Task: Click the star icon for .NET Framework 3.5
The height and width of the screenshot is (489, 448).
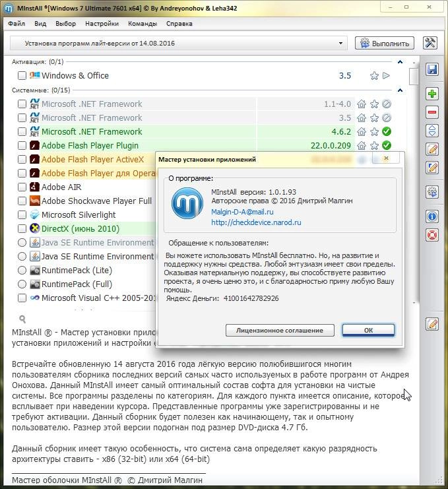Action: pos(374,118)
